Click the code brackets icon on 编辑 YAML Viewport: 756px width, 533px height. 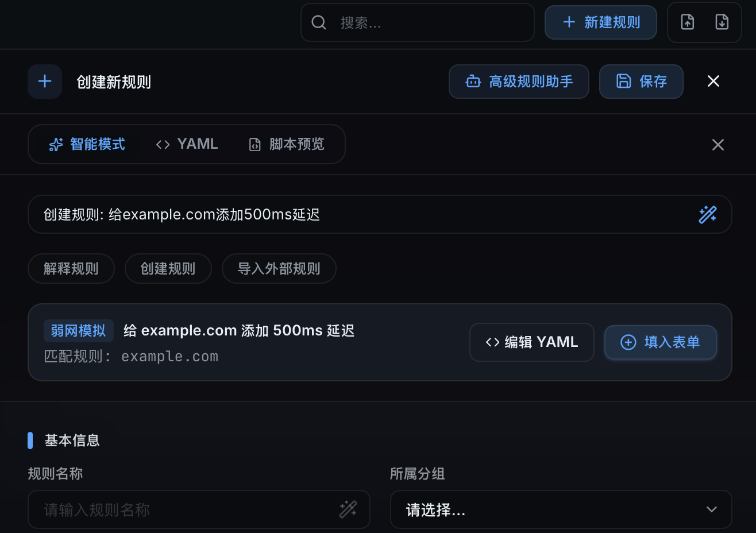pos(493,342)
